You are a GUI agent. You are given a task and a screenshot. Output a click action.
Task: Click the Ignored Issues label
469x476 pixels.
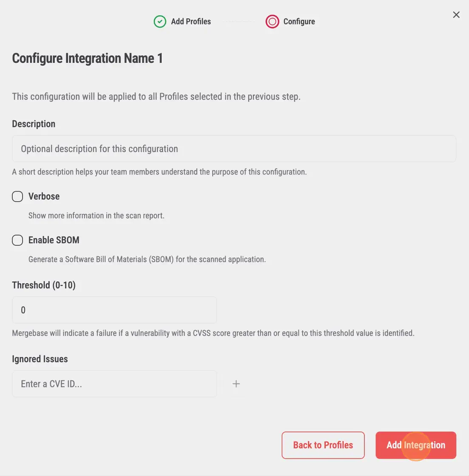[40, 359]
